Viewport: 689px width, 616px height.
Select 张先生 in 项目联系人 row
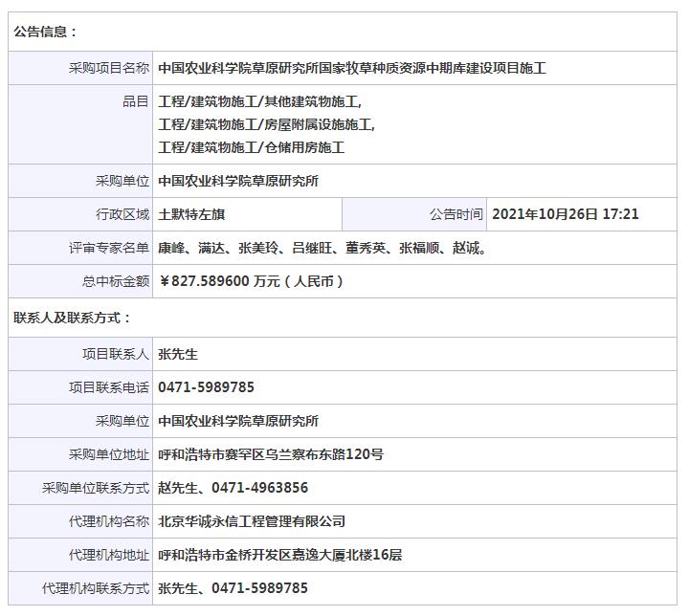pos(178,354)
